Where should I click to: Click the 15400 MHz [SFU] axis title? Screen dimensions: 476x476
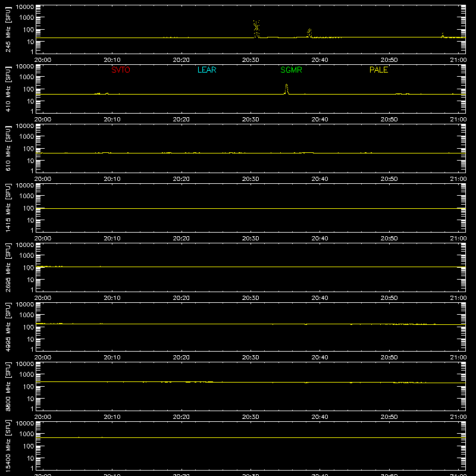8,446
